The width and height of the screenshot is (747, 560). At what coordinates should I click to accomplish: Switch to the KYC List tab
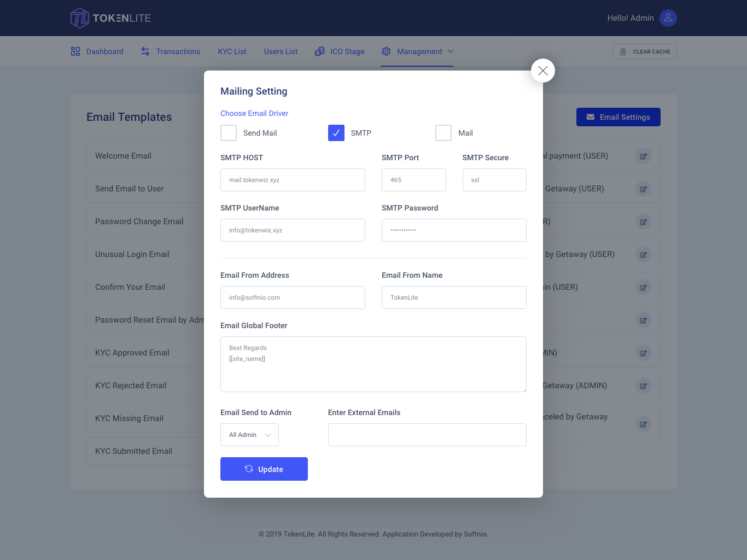click(x=232, y=51)
